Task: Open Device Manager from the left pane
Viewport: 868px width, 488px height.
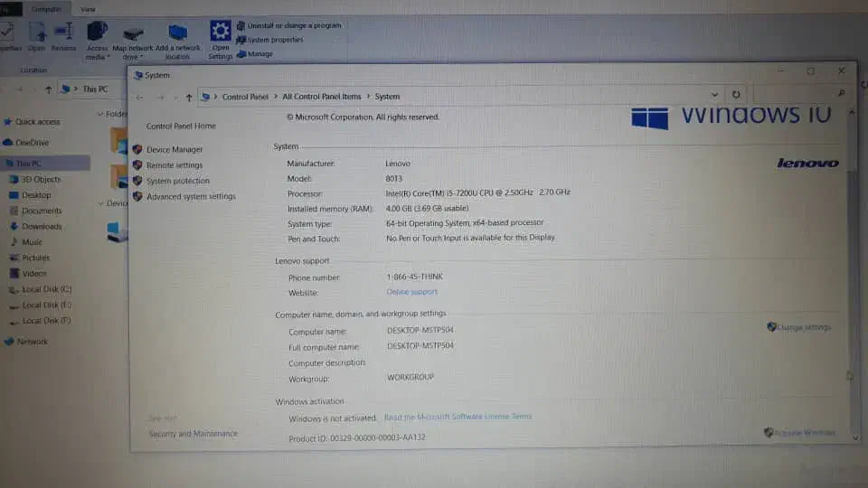Action: [175, 149]
